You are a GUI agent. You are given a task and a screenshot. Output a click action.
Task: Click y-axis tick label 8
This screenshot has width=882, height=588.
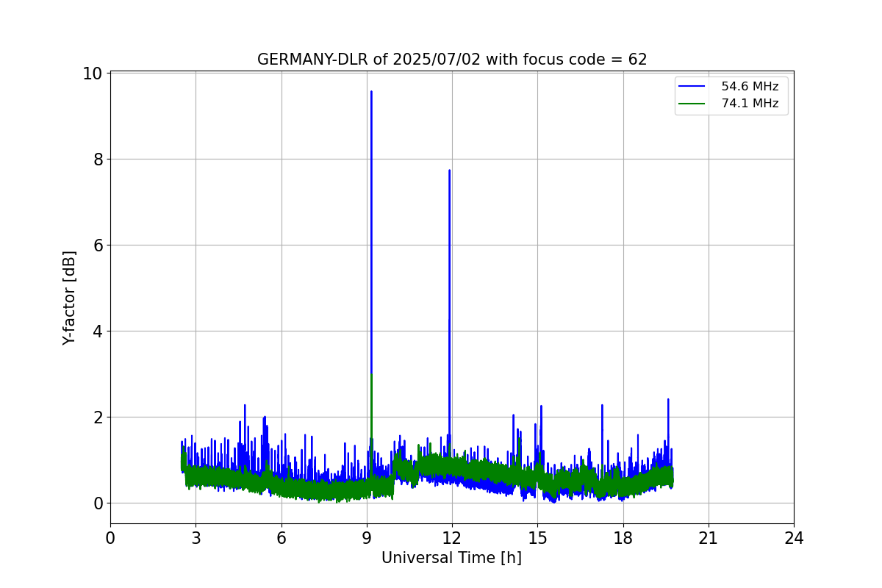tap(98, 159)
